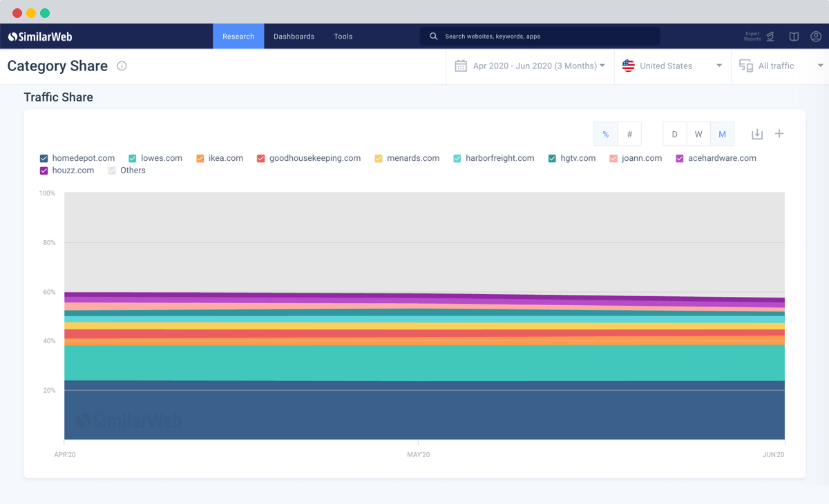Open the Category Share info icon

tap(122, 66)
